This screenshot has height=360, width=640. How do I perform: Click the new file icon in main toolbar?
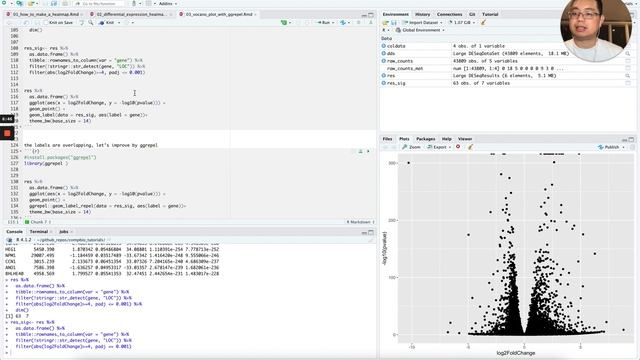click(x=4, y=3)
